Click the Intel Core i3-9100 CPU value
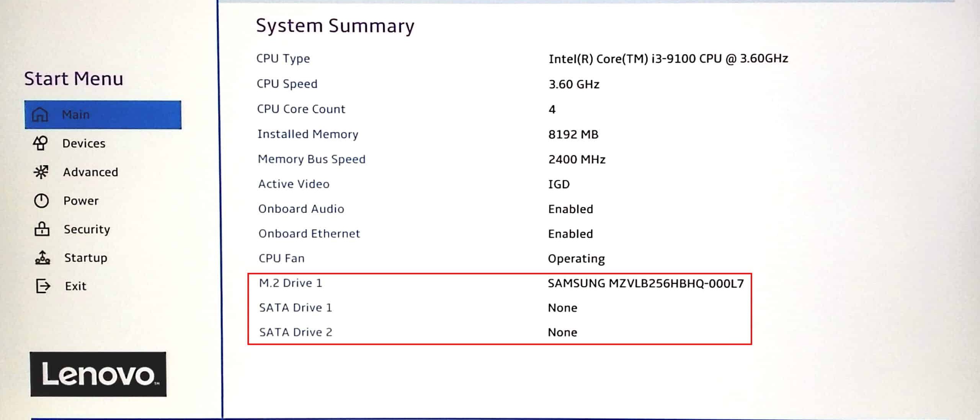This screenshot has height=420, width=980. (668, 59)
